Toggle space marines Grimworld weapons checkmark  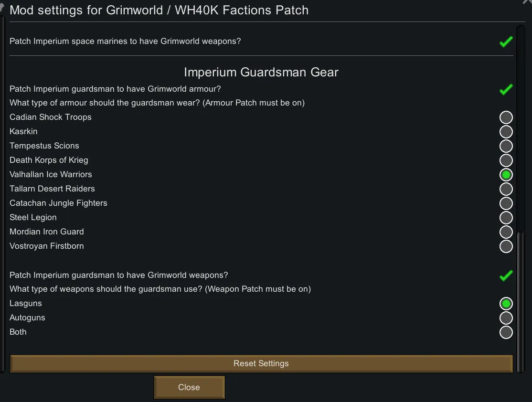click(x=506, y=42)
